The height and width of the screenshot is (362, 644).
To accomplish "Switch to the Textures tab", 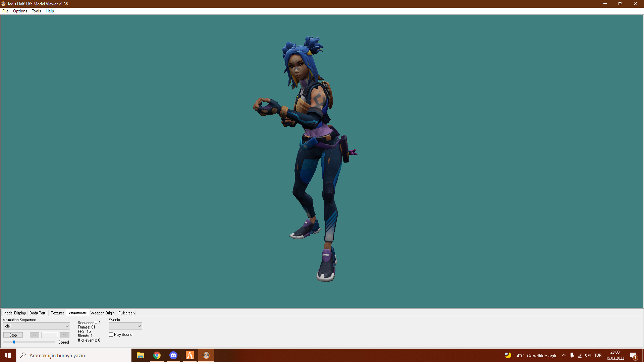I will click(58, 313).
